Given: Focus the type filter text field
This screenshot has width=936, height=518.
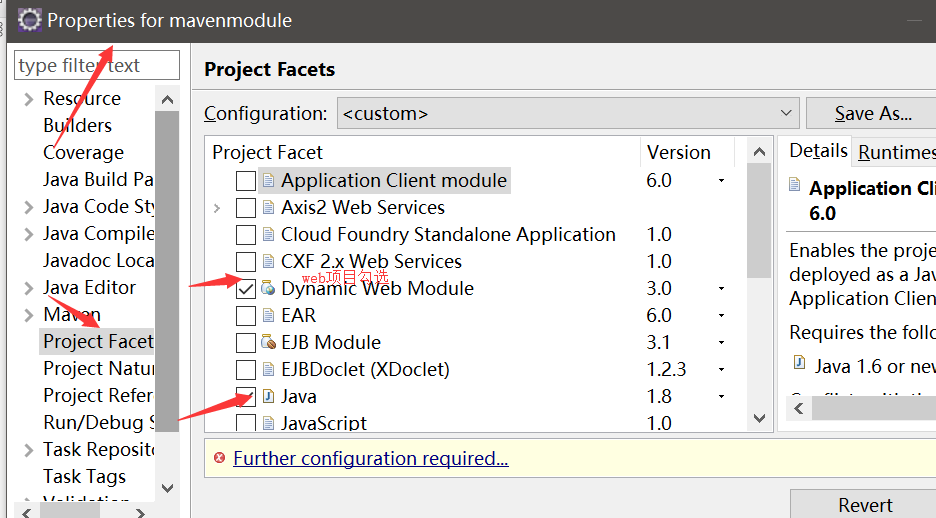Looking at the screenshot, I should (96, 66).
